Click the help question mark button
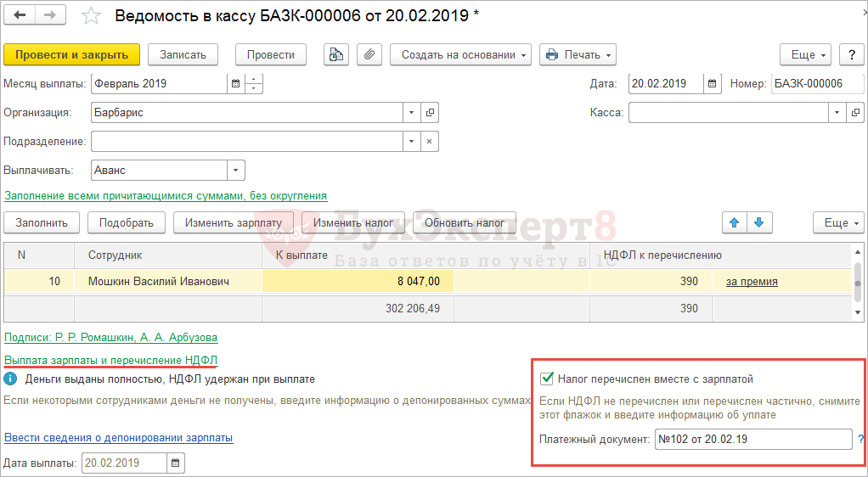The height and width of the screenshot is (477, 868). [x=851, y=54]
